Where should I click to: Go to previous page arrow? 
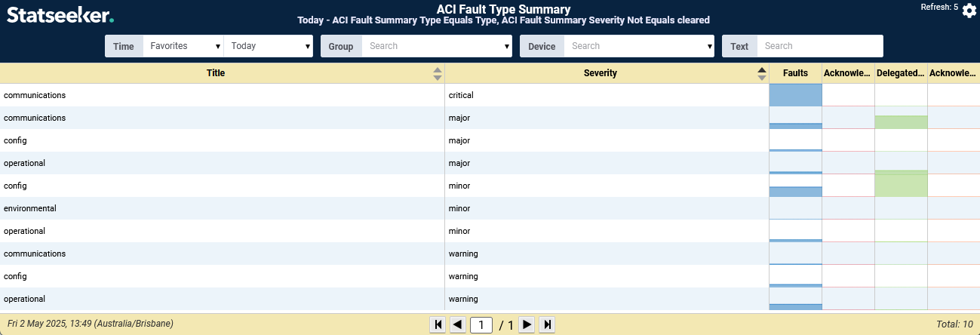click(x=458, y=324)
